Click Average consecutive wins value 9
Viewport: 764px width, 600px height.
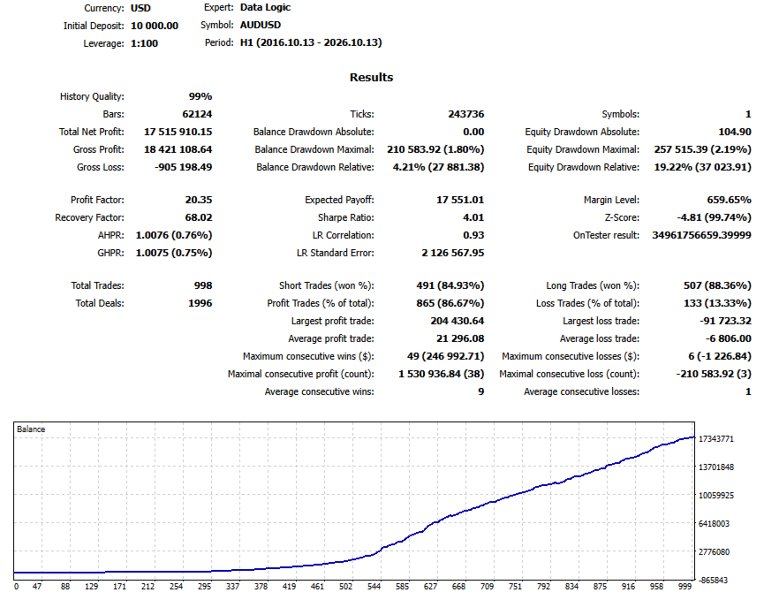(x=481, y=392)
